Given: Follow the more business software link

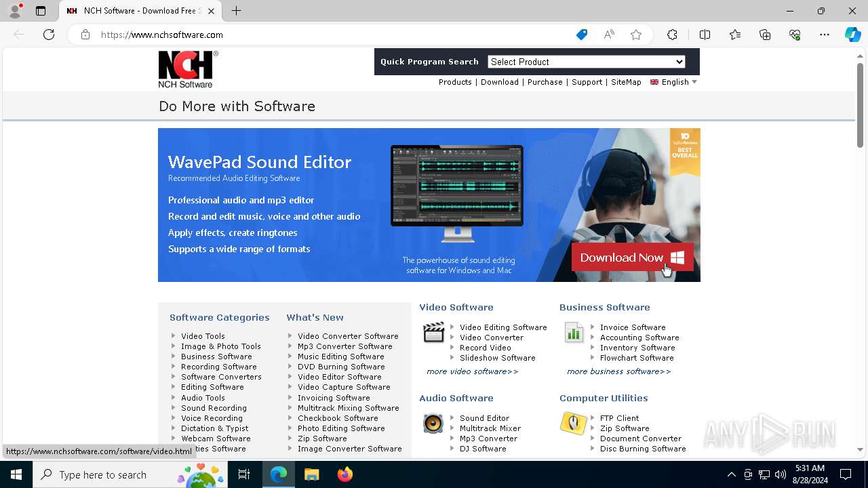Looking at the screenshot, I should coord(618,371).
